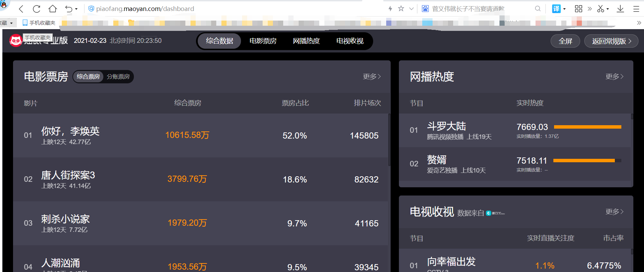Screen dimensions: 644x272
Task: Click the browser search box
Action: [x=481, y=9]
